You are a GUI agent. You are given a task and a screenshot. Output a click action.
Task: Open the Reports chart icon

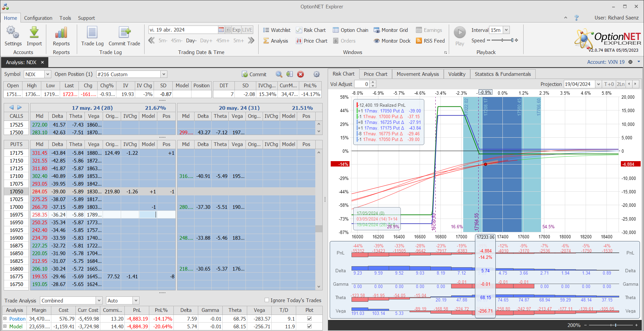point(61,33)
